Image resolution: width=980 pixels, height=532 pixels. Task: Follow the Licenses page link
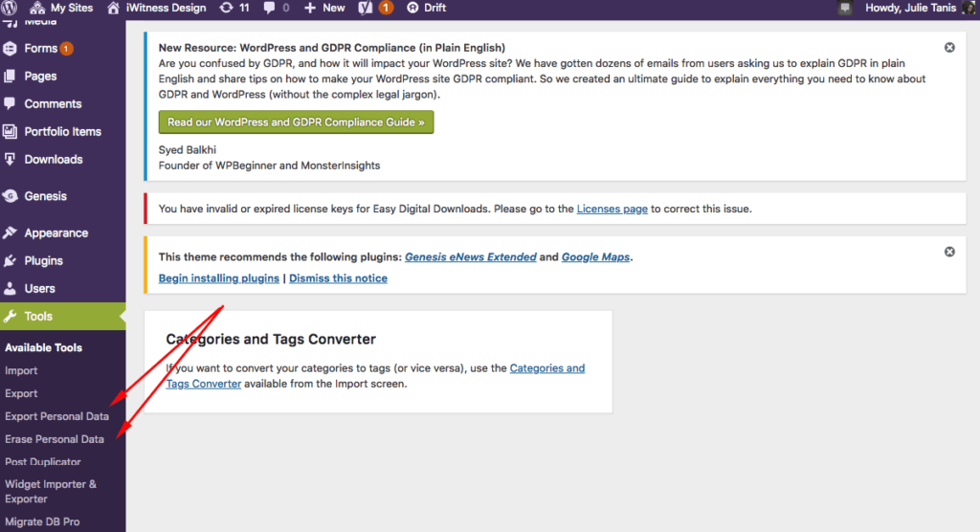pos(612,209)
